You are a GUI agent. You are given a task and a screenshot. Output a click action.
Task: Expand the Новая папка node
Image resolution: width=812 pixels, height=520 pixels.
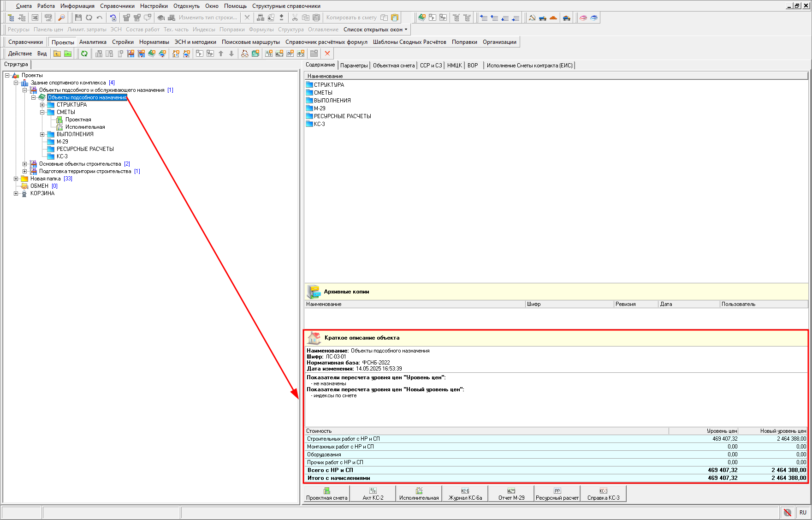click(x=16, y=179)
